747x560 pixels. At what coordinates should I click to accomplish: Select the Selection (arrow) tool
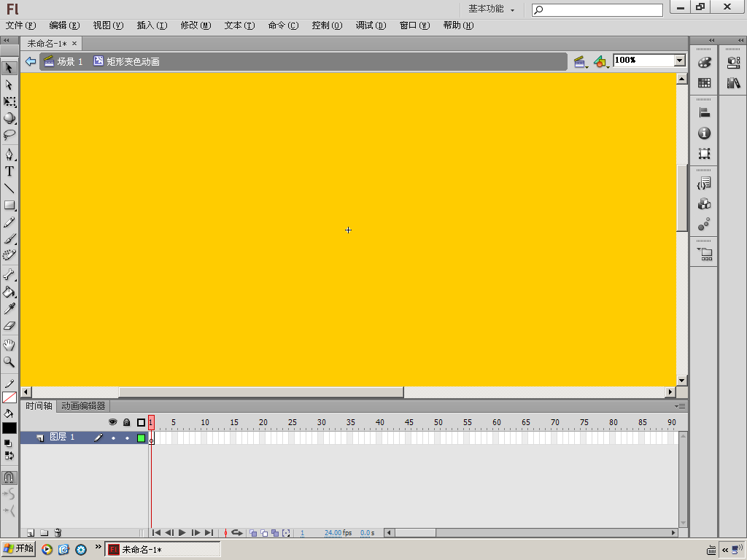9,68
